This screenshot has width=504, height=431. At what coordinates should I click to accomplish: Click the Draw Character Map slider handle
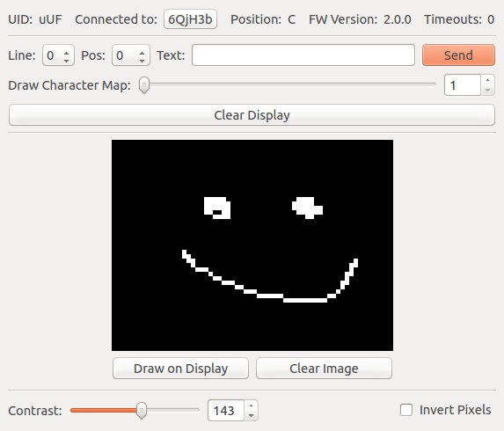tap(144, 85)
